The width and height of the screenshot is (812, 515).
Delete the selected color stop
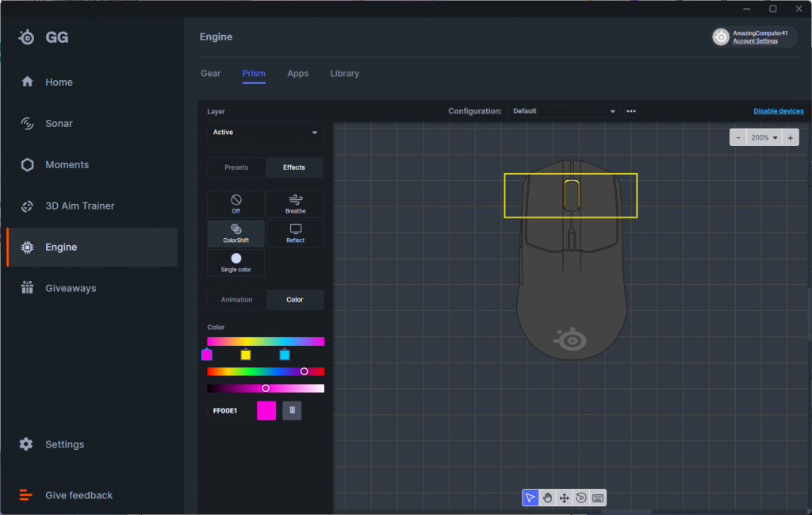[x=292, y=410]
